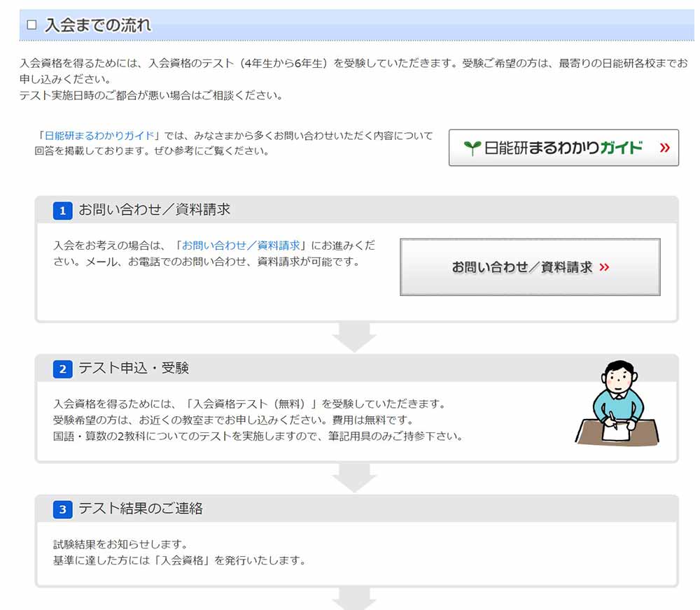Click the square icon beside 入会までの流れ
The width and height of the screenshot is (700, 610).
click(31, 25)
